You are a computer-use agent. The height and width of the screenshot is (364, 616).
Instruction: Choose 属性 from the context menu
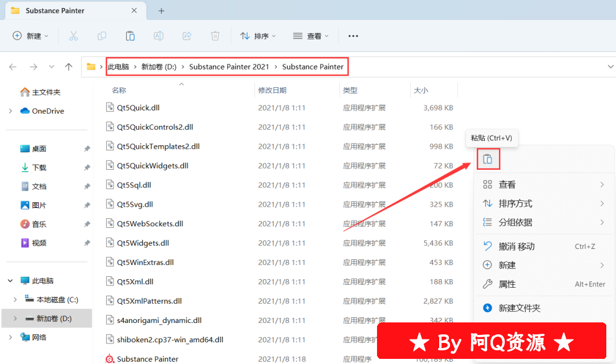[507, 284]
